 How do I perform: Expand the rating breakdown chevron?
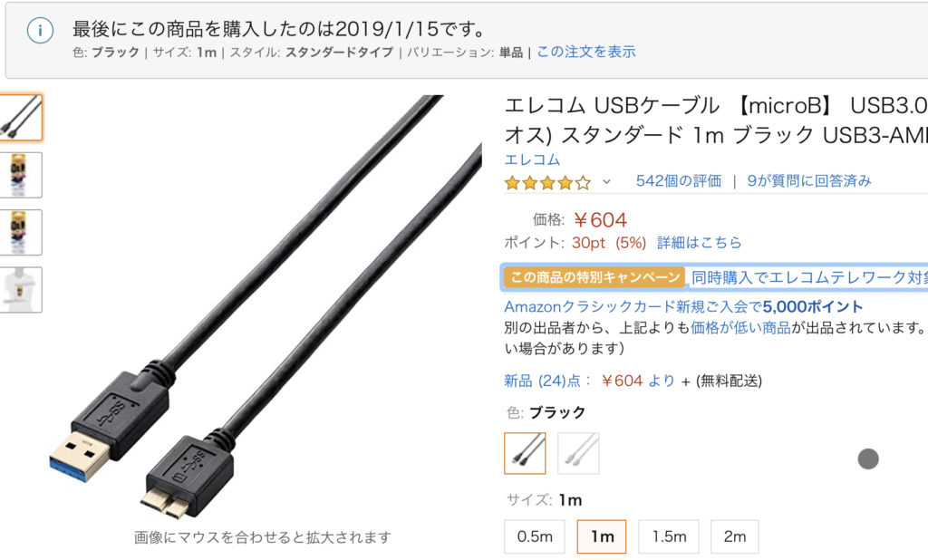click(606, 182)
